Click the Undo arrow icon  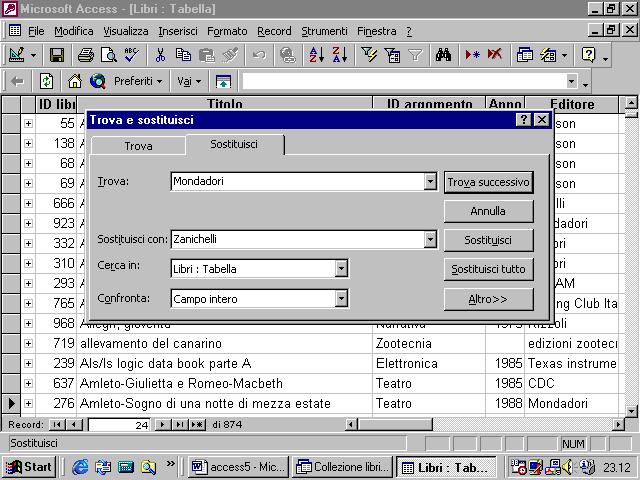coord(259,55)
